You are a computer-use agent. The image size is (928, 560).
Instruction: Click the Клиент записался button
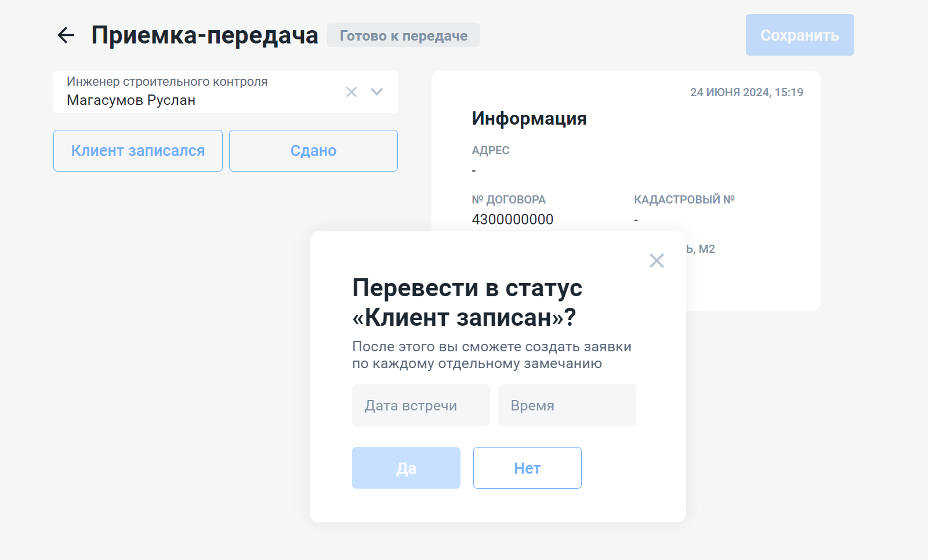coord(138,151)
